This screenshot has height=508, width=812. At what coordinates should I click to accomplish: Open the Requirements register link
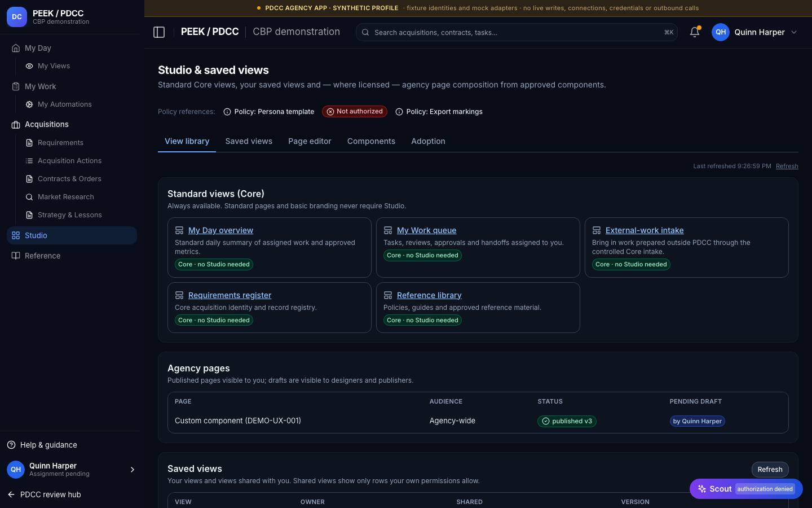tap(230, 295)
